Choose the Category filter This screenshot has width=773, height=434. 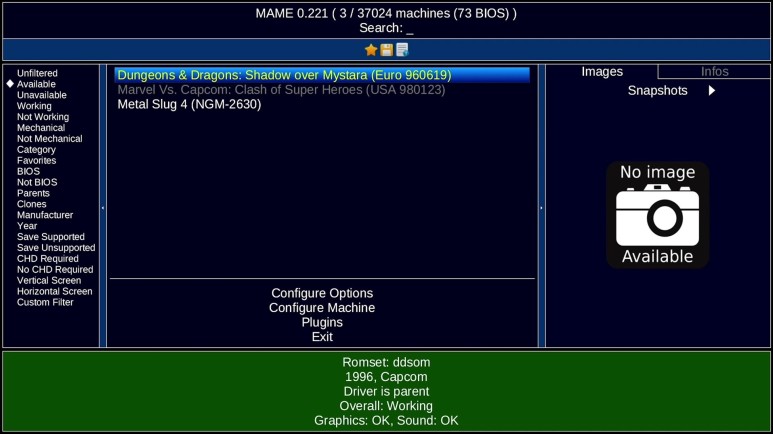point(36,149)
